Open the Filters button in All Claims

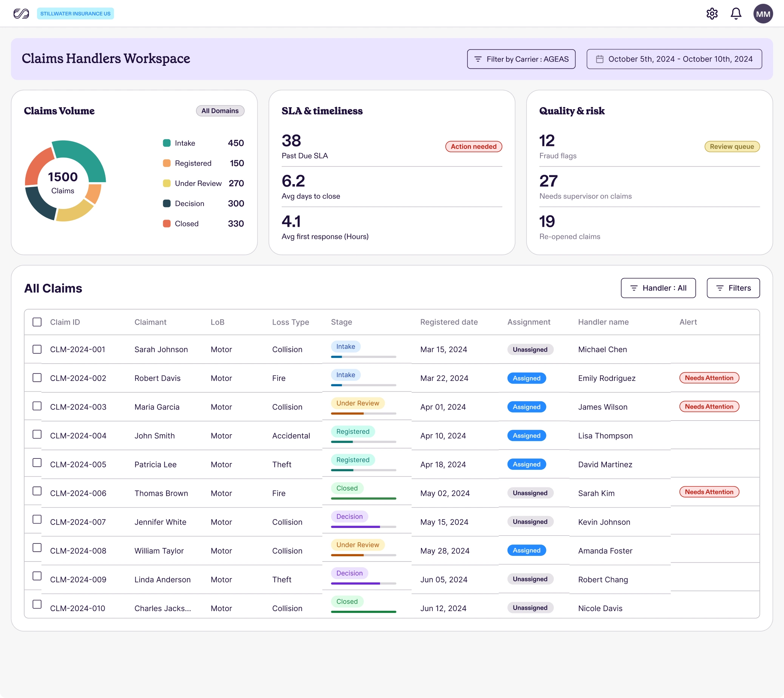(733, 288)
